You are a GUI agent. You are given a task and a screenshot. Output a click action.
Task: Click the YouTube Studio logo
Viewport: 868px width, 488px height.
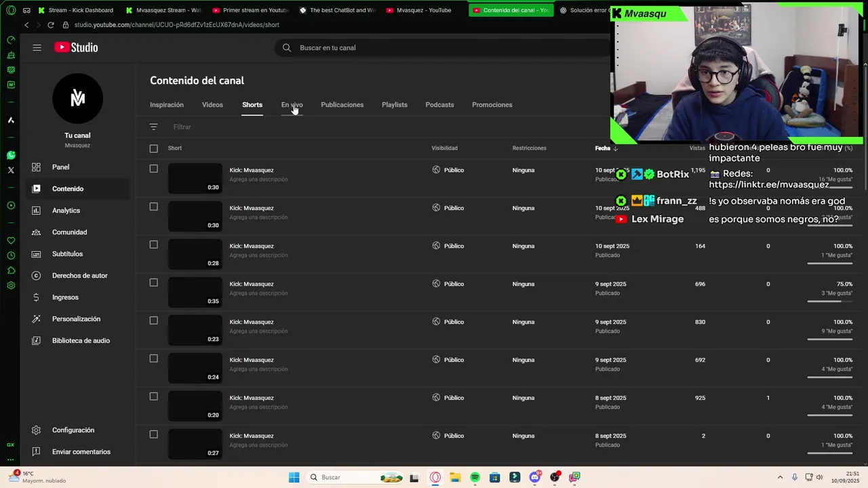(76, 47)
